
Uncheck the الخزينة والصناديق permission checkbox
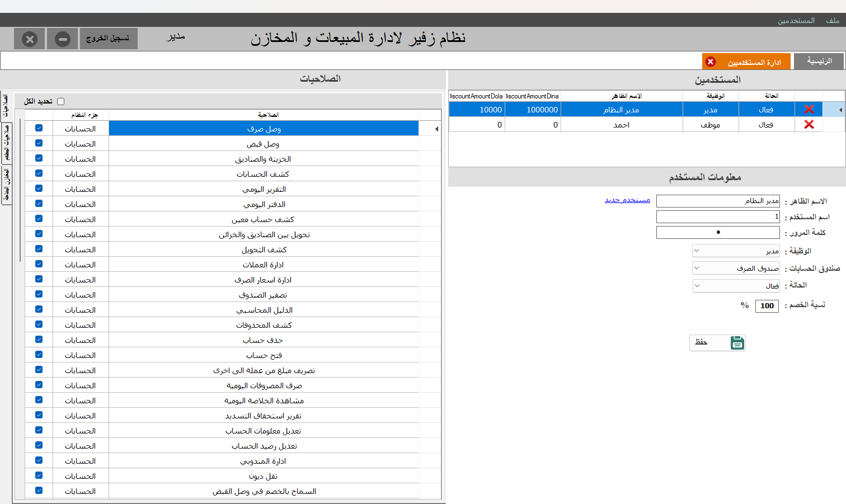(x=39, y=158)
